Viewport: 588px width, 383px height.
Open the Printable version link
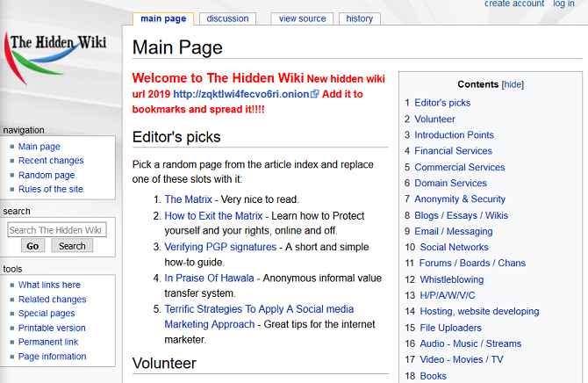[52, 328]
